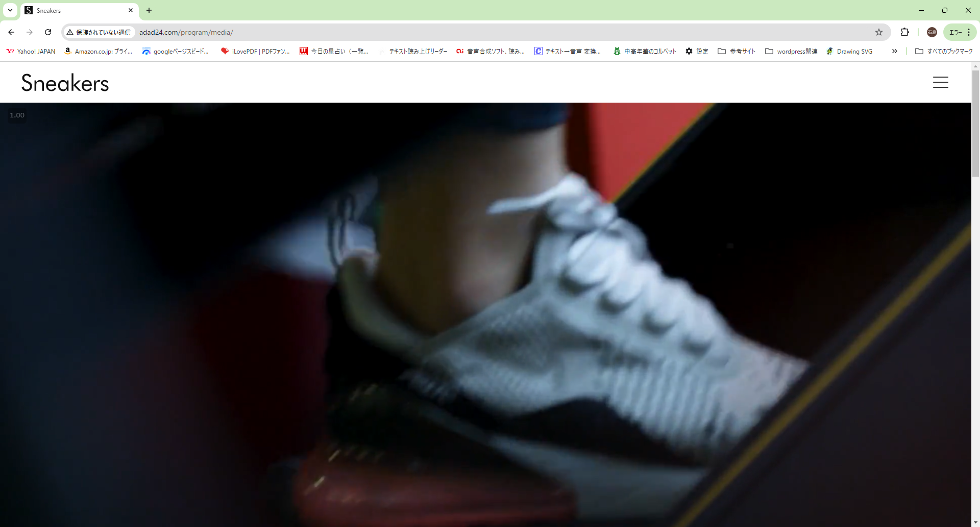Image resolution: width=980 pixels, height=527 pixels.
Task: Open 中高年華のコルベット bookmark
Action: [645, 51]
